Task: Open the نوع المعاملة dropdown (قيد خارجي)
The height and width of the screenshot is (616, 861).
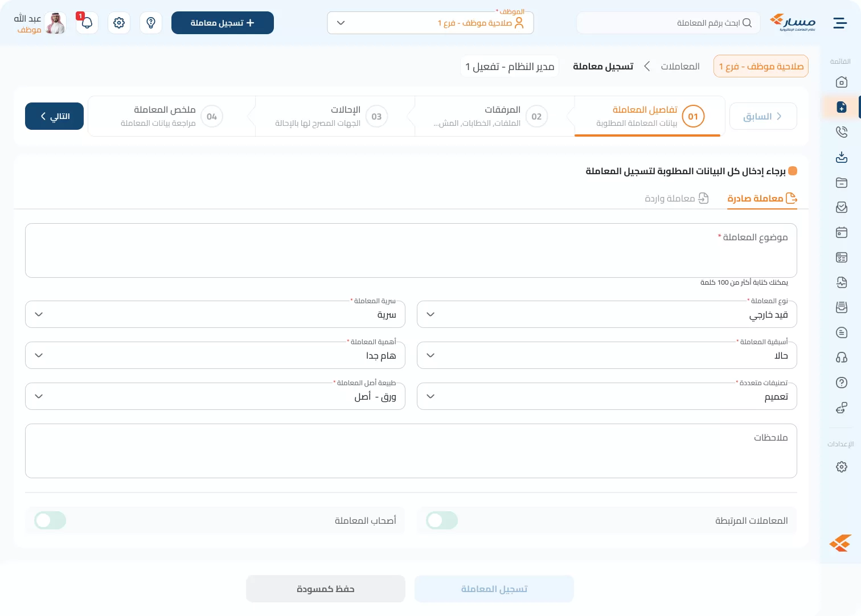Action: click(x=607, y=314)
